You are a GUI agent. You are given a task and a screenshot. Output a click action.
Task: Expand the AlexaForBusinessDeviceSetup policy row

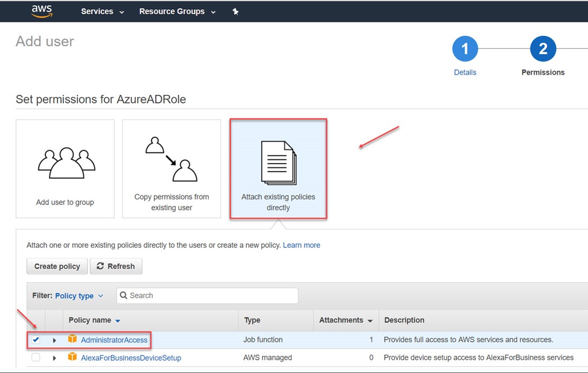pos(55,358)
